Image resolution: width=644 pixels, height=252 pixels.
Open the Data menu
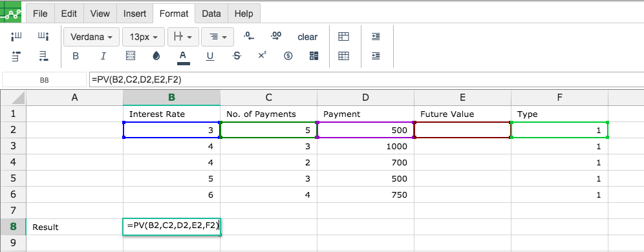click(x=211, y=14)
